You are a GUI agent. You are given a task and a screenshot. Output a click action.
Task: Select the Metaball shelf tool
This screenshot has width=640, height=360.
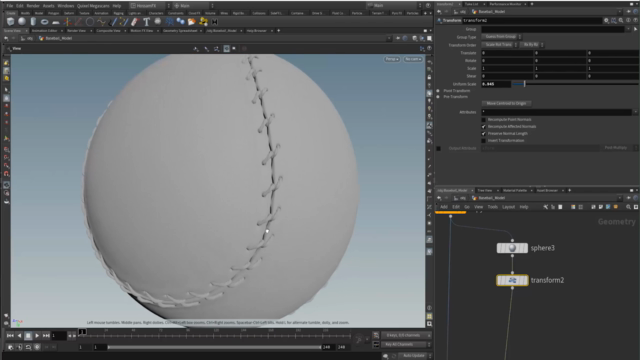(x=180, y=22)
